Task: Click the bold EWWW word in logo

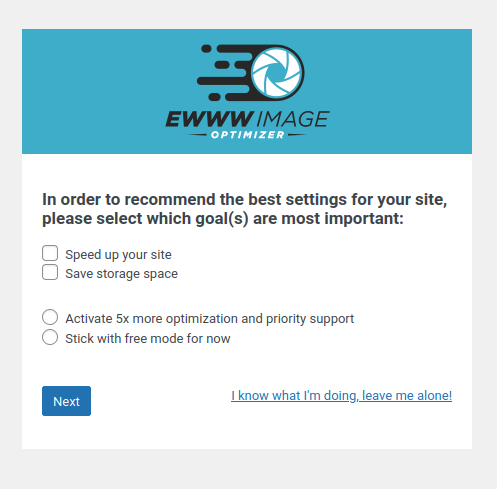Action: [210, 119]
